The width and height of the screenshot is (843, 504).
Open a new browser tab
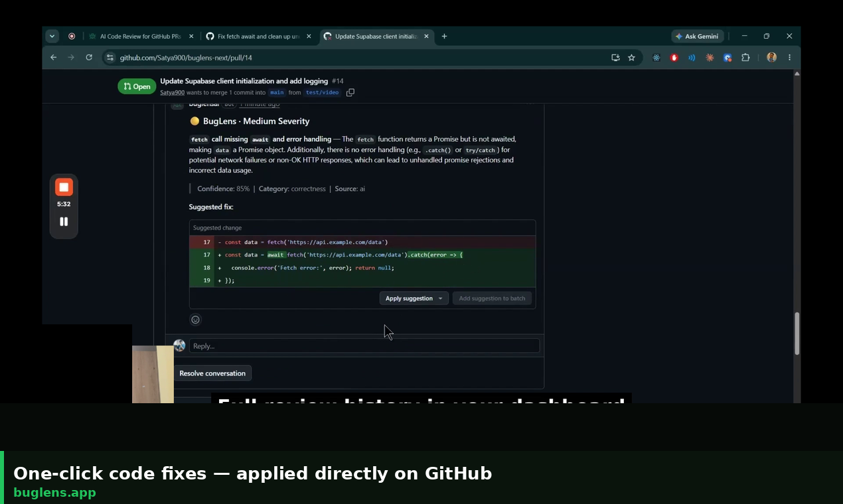(444, 36)
